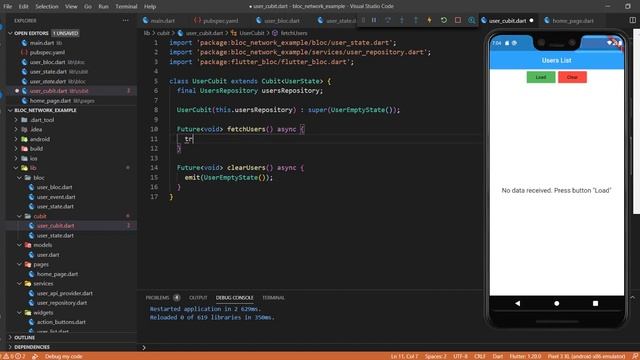Tap Android home button on emulator
Viewport: 640px width, 360px height.
tap(556, 303)
